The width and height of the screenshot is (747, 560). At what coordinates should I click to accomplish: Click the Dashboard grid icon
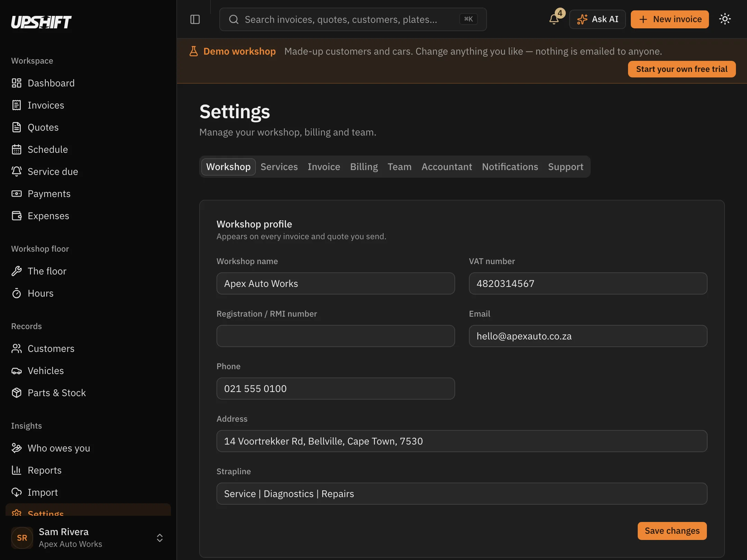click(17, 83)
